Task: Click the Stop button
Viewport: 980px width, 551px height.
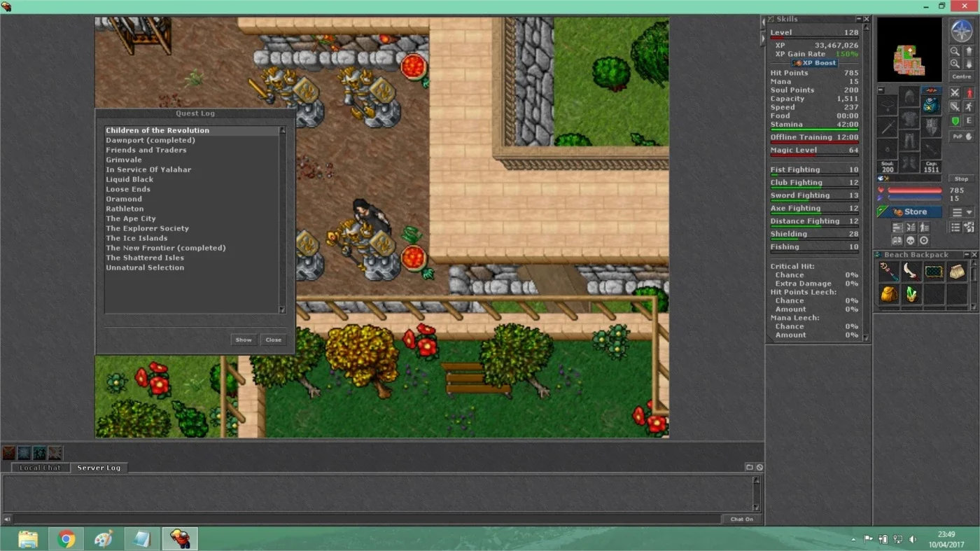Action: click(x=961, y=179)
